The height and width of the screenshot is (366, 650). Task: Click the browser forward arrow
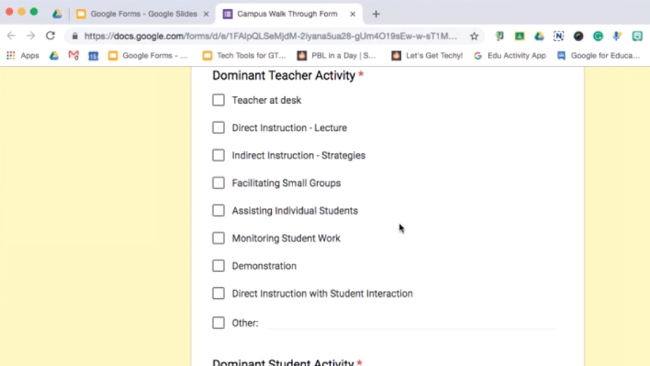coord(31,36)
